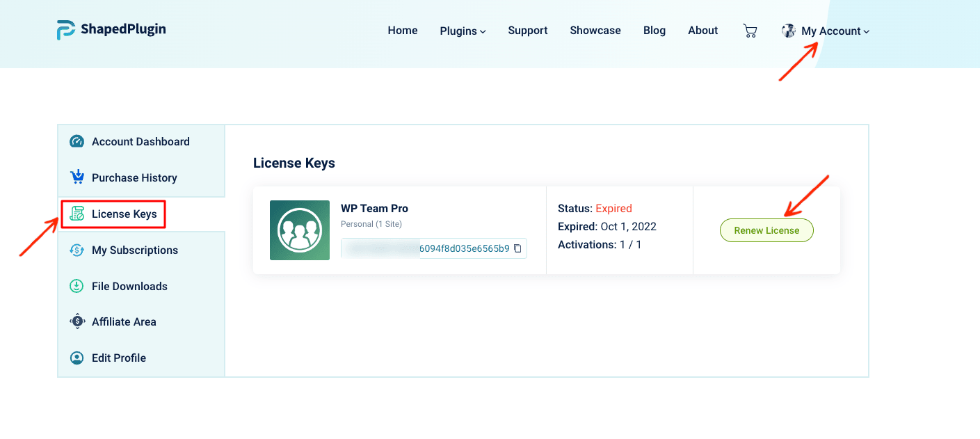Click the license key field
This screenshot has width=980, height=439.
point(434,248)
